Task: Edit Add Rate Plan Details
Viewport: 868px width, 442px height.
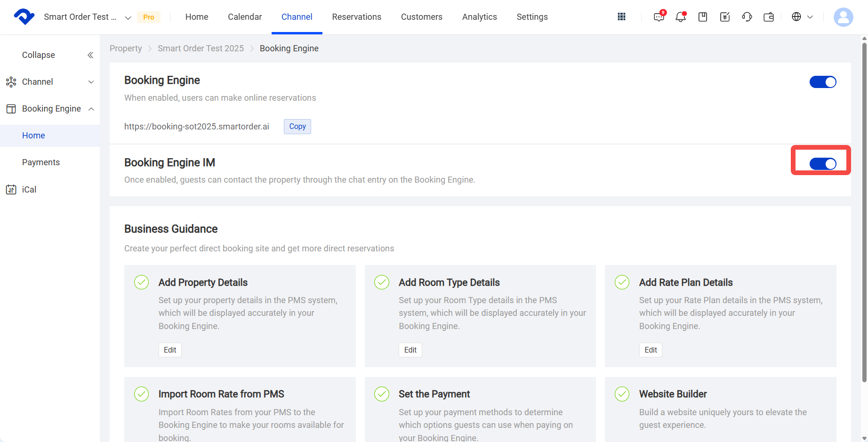Action: pyautogui.click(x=651, y=350)
